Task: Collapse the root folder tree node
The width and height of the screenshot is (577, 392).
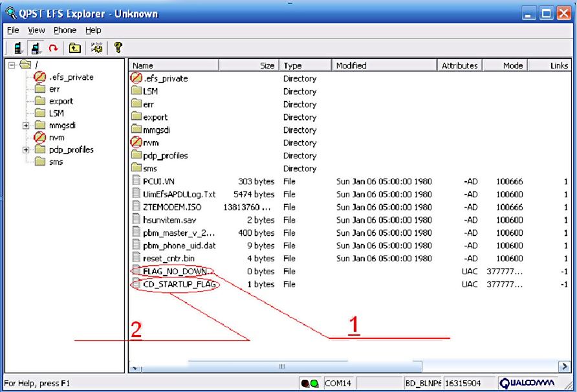Action: coord(12,65)
